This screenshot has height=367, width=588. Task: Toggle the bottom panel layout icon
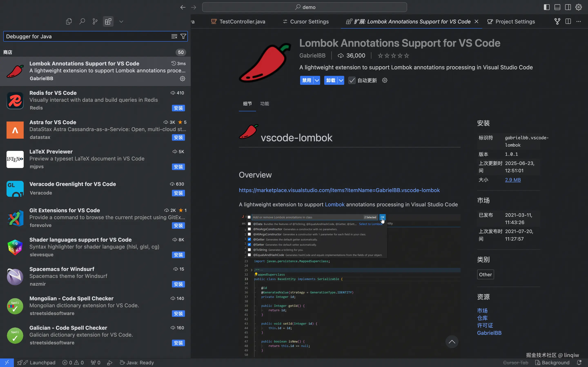coord(557,7)
